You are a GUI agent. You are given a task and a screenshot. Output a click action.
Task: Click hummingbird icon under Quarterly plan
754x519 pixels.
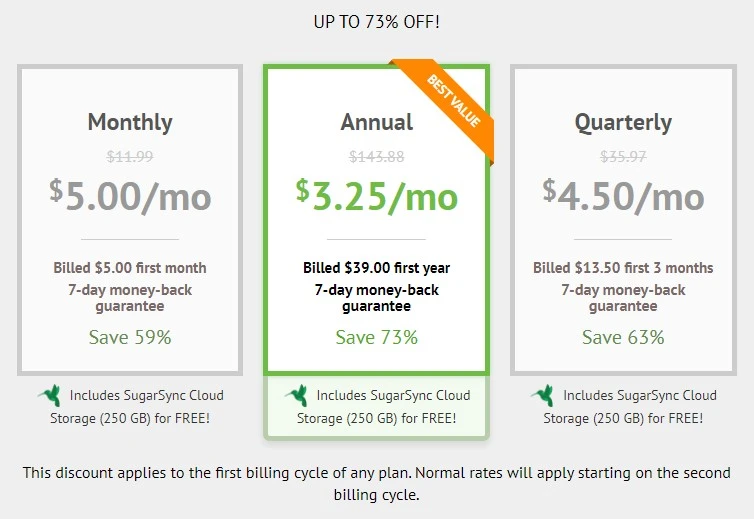pos(541,395)
